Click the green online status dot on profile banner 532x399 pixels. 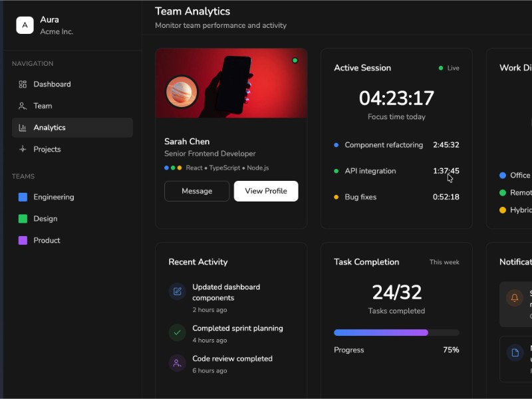pyautogui.click(x=295, y=61)
